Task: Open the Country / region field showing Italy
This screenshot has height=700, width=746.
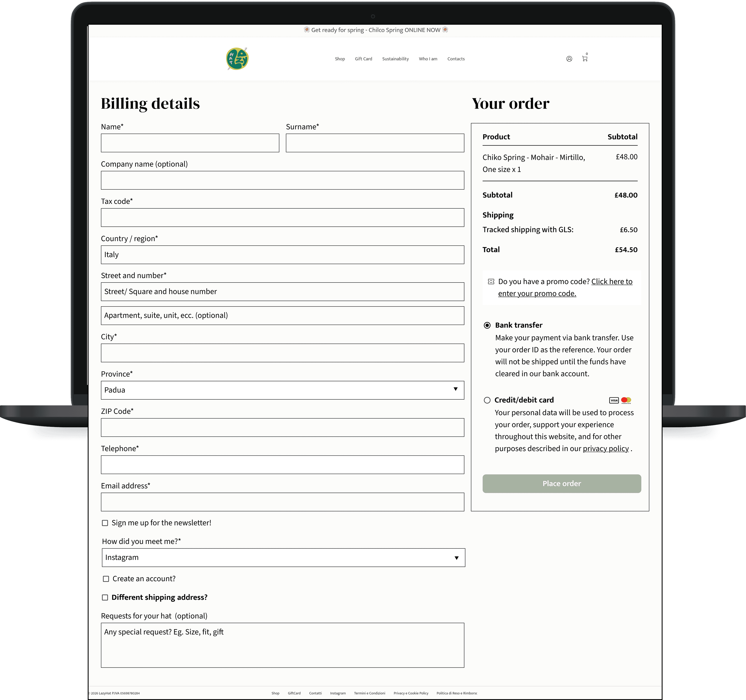Action: (x=282, y=254)
